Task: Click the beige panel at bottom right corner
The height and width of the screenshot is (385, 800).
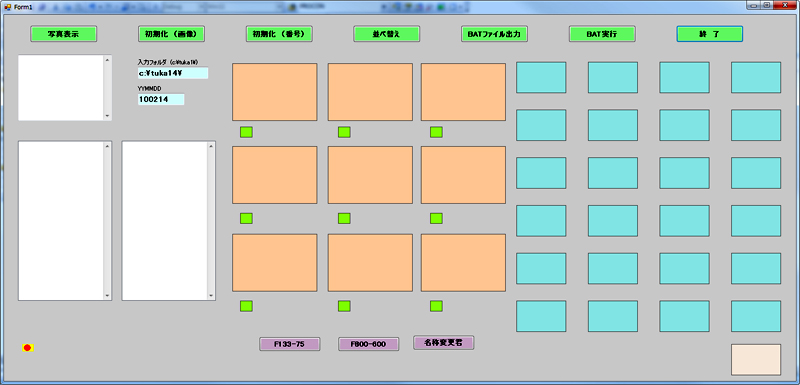Action: tap(756, 360)
